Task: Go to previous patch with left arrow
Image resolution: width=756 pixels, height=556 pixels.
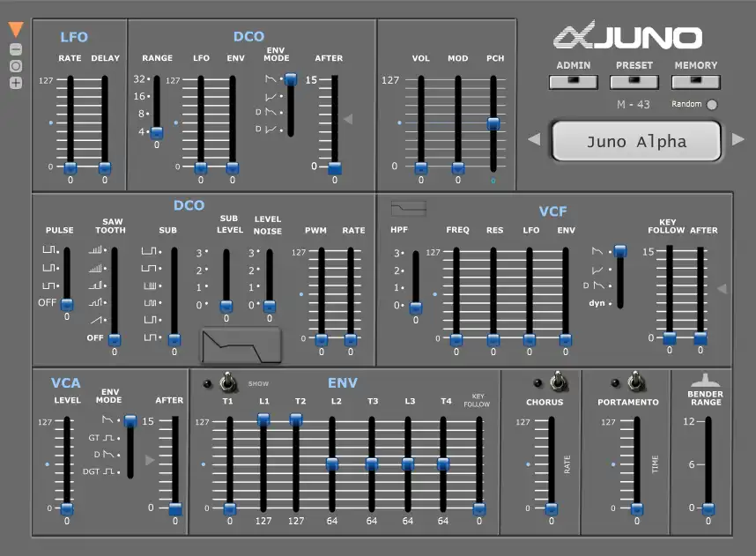Action: [534, 139]
